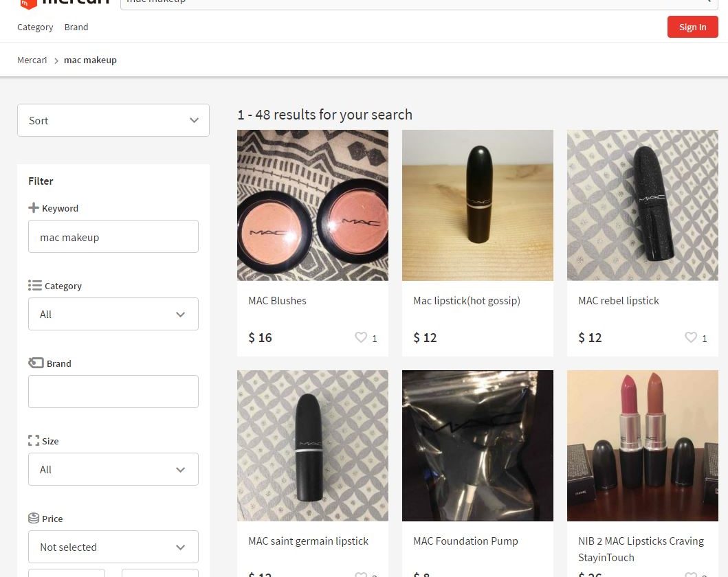The width and height of the screenshot is (728, 577).
Task: Click the Brand tag icon in filters
Action: [x=36, y=363]
